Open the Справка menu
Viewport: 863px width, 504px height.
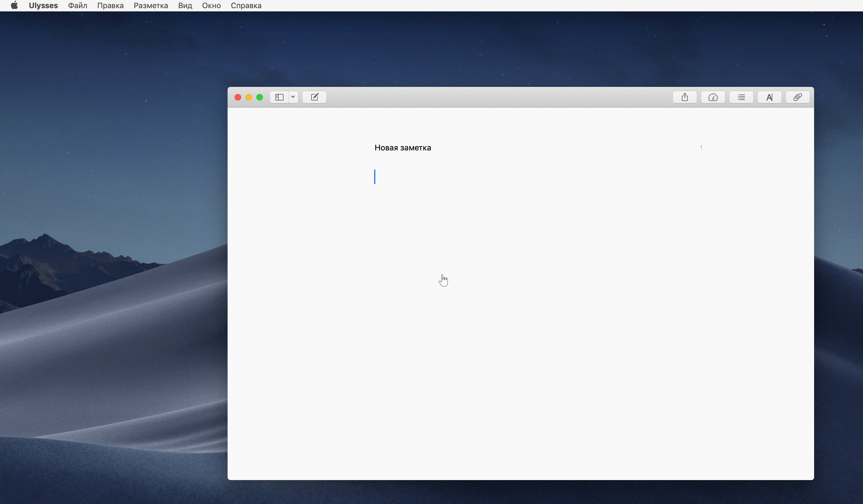pos(246,5)
